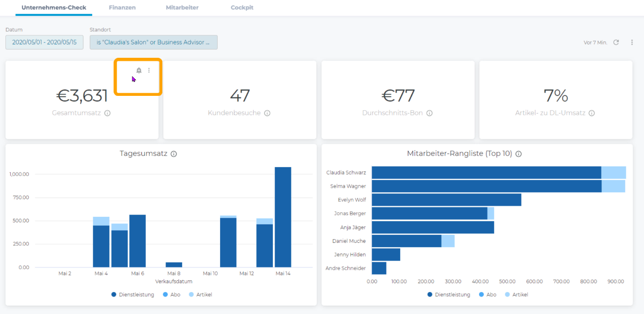Click info icon beside Artikel- zu DL-Umsatz
Viewport: 644px width, 314px height.
click(592, 113)
